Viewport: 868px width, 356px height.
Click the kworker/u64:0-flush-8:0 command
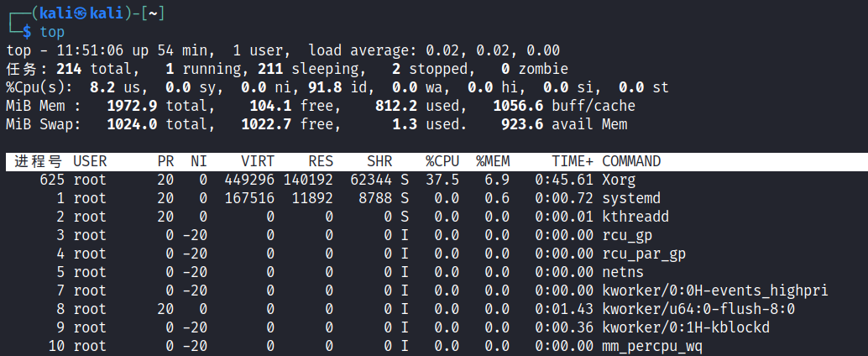[698, 309]
